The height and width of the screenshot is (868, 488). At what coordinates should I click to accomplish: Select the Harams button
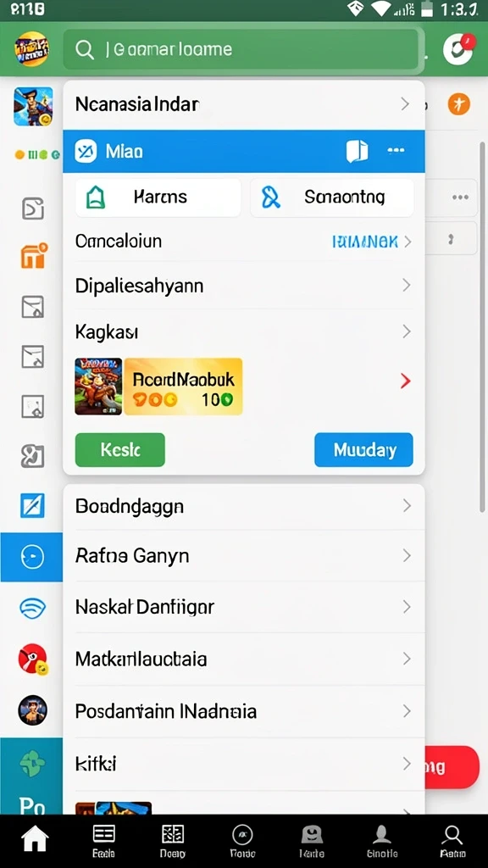click(158, 197)
